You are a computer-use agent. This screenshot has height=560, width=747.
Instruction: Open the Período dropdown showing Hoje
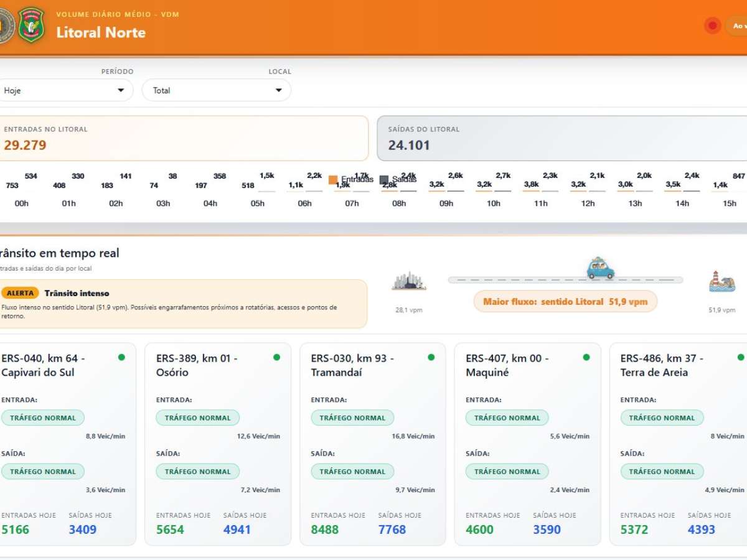62,90
